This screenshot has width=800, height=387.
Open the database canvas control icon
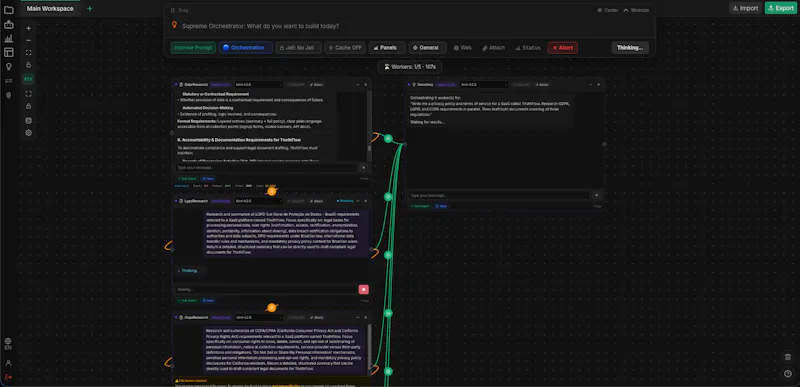coord(29,121)
